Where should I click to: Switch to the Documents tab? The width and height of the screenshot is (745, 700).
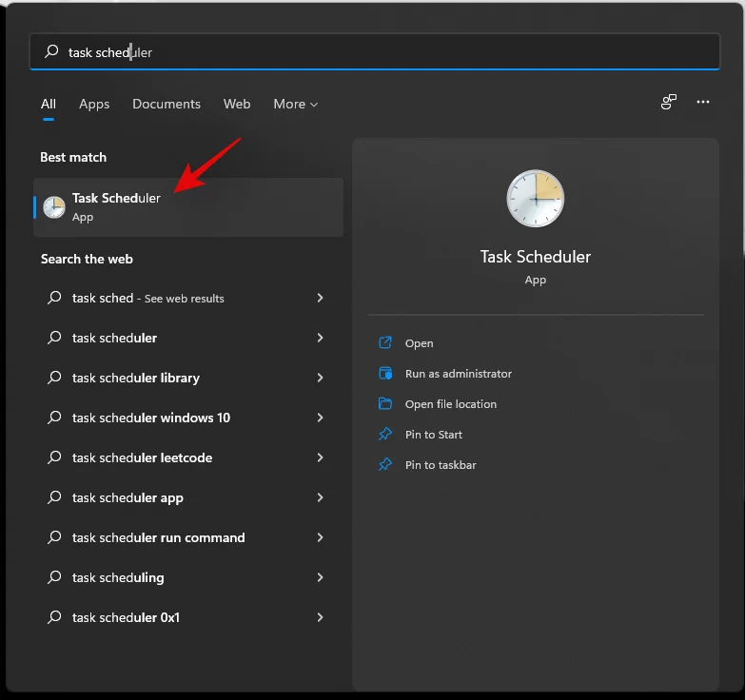(167, 104)
